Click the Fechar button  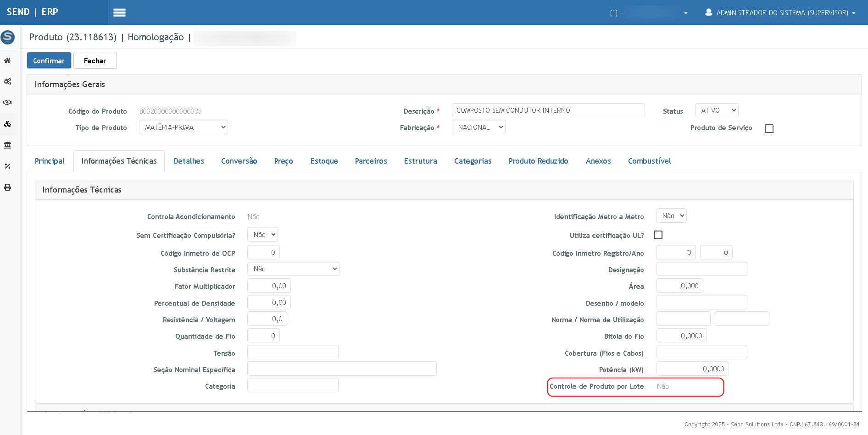[x=95, y=61]
